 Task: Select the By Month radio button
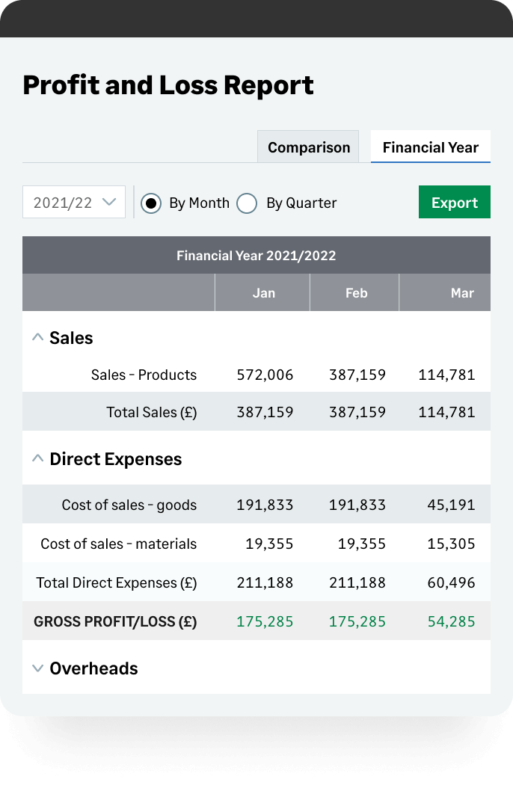point(150,203)
